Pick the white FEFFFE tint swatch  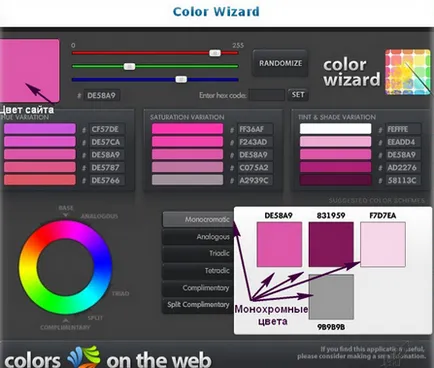pyautogui.click(x=335, y=129)
